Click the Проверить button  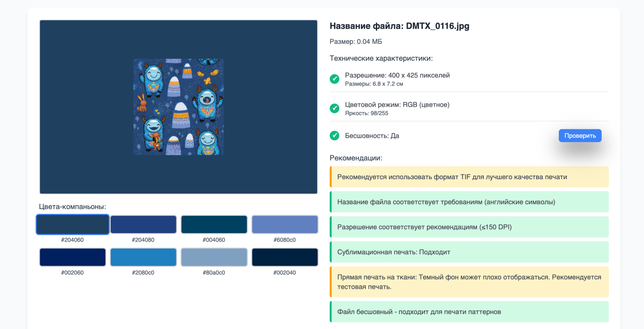[x=580, y=136]
